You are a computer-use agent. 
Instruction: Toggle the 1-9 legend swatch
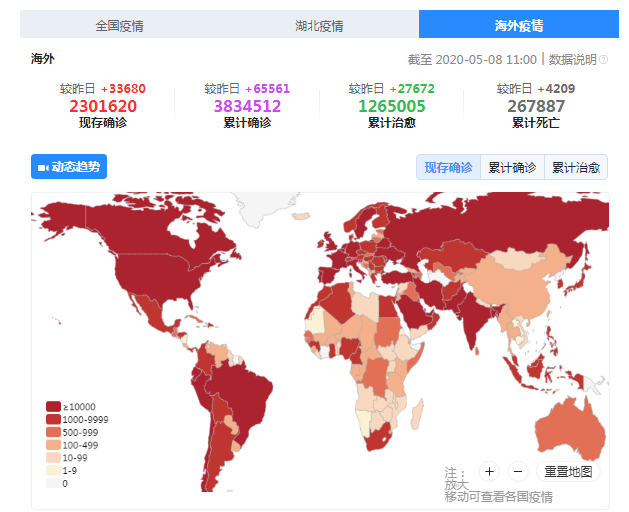pyautogui.click(x=53, y=470)
